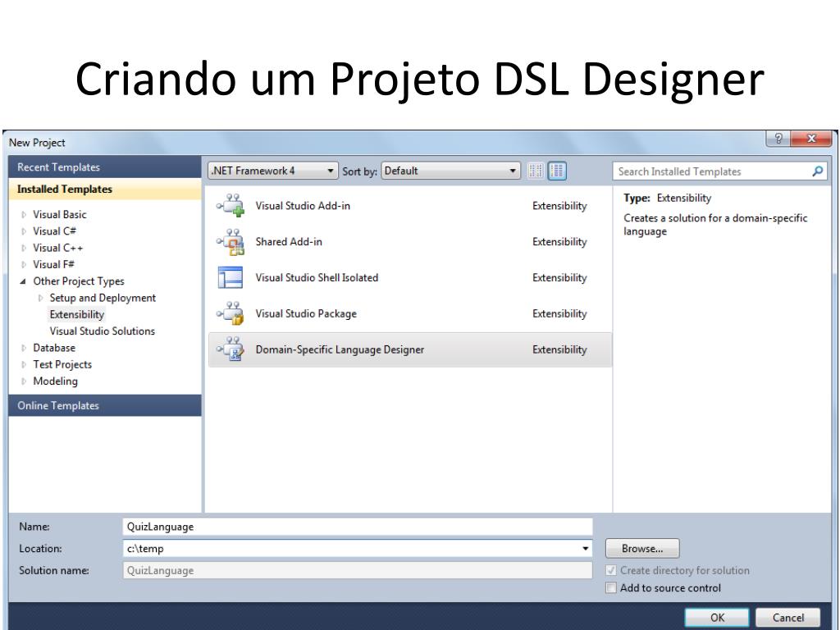
Task: Select the Database tree label
Action: point(54,348)
